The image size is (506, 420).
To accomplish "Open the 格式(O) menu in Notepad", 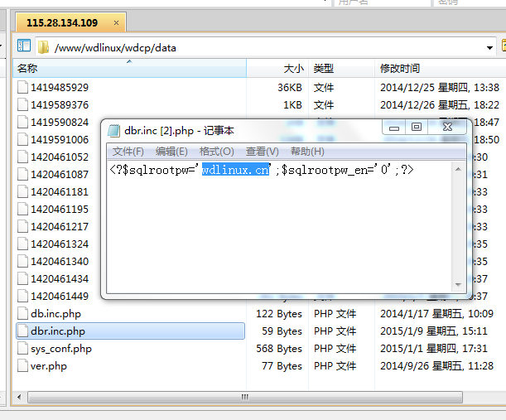I will pyautogui.click(x=216, y=152).
